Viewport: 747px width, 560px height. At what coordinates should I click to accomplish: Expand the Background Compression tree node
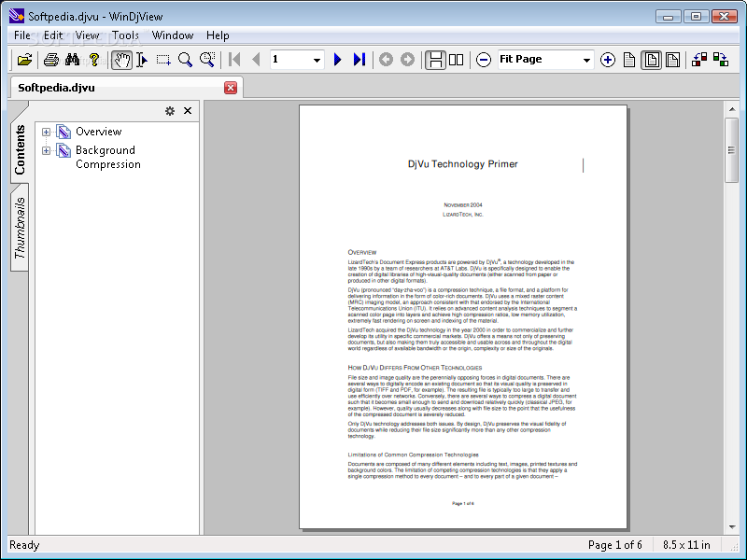coord(46,150)
